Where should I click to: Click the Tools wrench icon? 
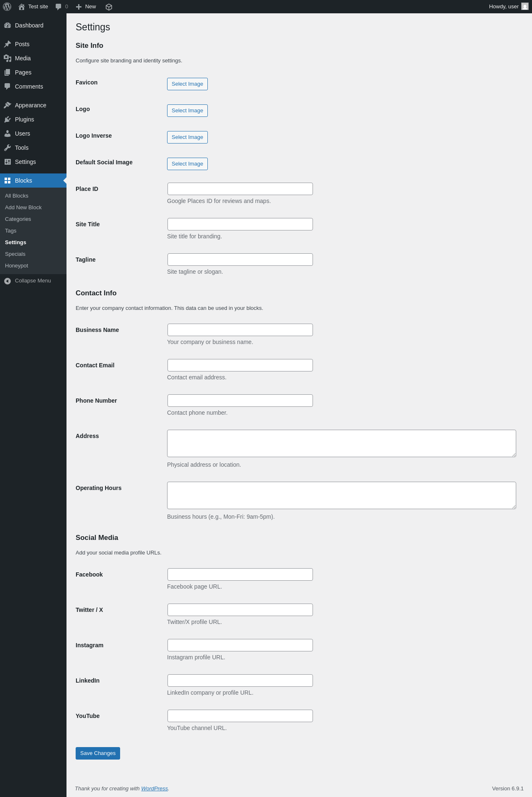(x=7, y=148)
